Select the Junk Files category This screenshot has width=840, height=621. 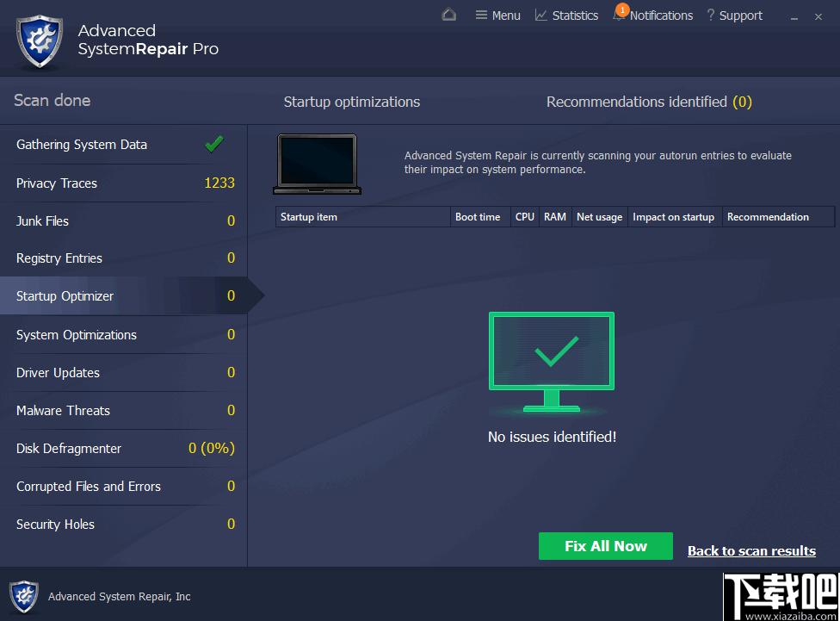(124, 221)
